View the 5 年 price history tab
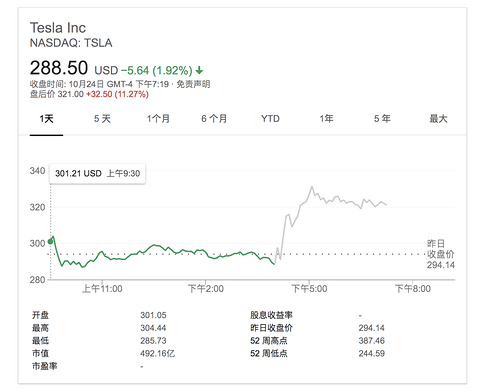This screenshot has width=480, height=389. click(382, 119)
